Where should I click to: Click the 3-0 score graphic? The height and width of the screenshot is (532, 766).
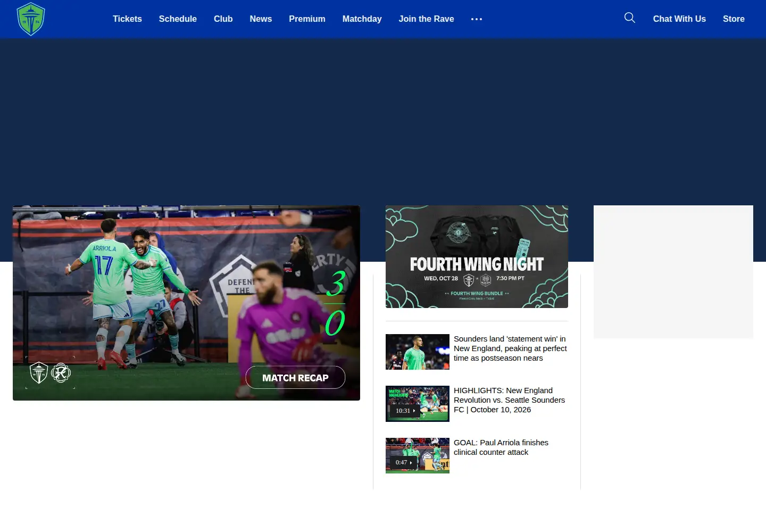click(335, 303)
